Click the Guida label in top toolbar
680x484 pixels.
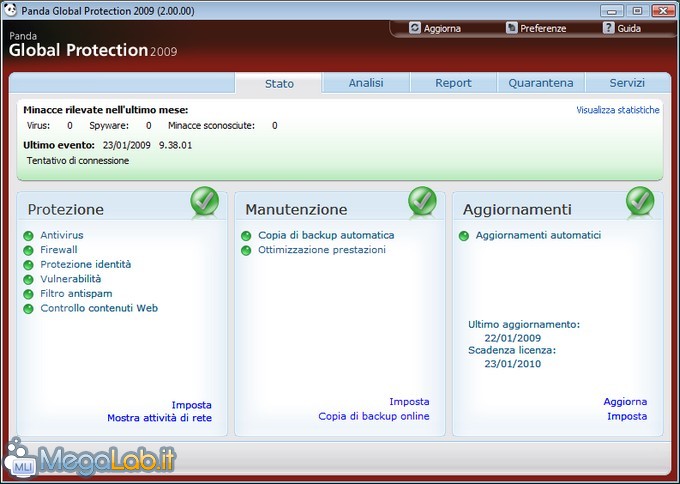(629, 29)
